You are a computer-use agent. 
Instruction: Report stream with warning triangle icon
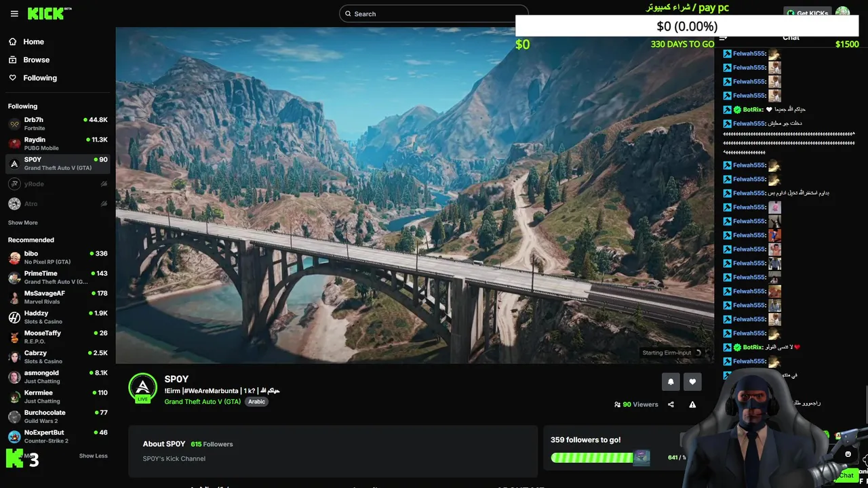tap(692, 405)
